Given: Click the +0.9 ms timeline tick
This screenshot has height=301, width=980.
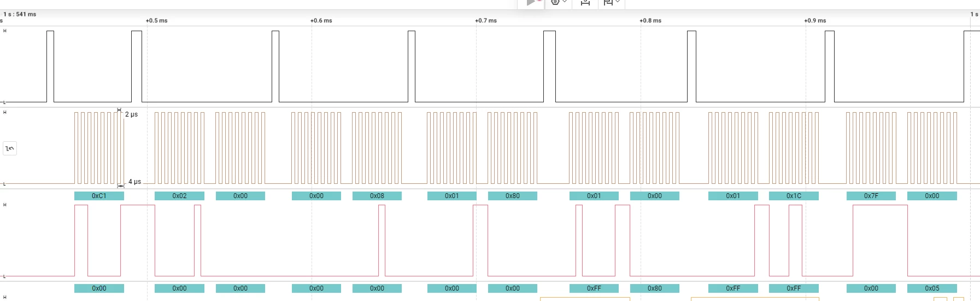Looking at the screenshot, I should (815, 21).
